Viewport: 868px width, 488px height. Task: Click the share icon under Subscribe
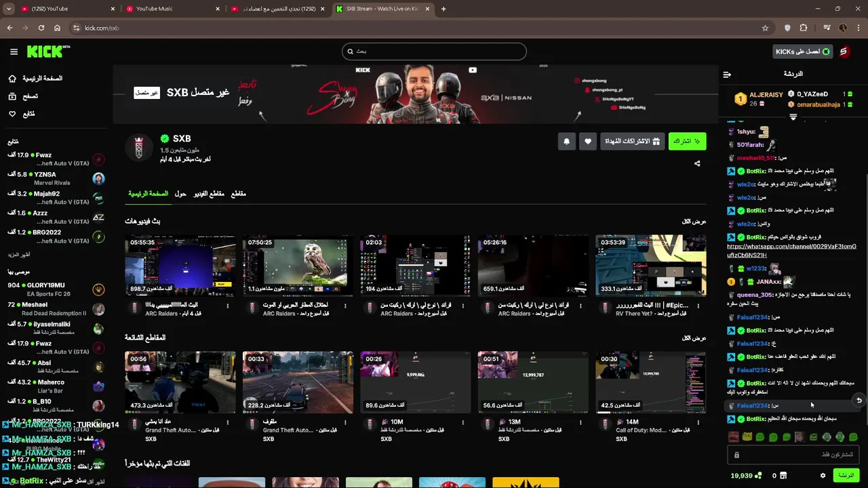click(697, 163)
